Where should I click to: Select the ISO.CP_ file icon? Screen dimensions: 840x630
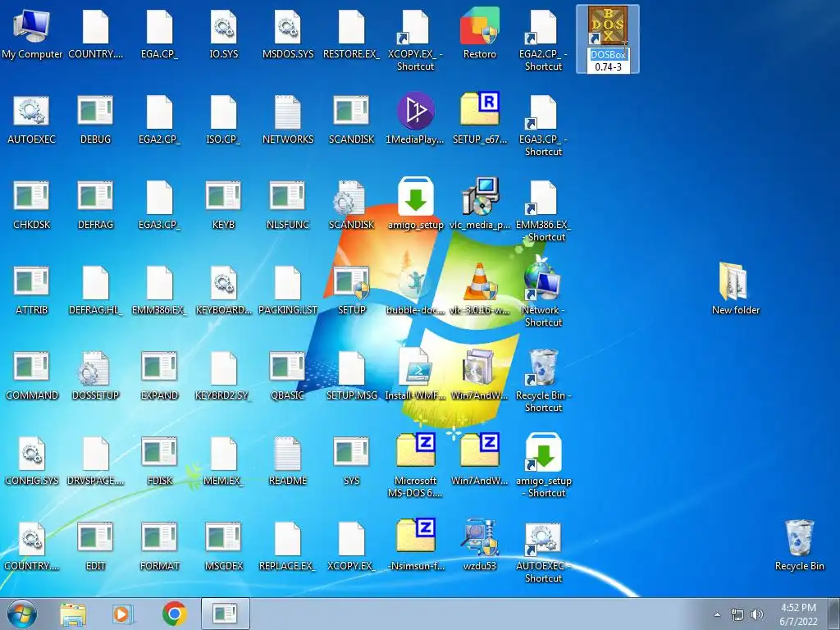[223, 112]
